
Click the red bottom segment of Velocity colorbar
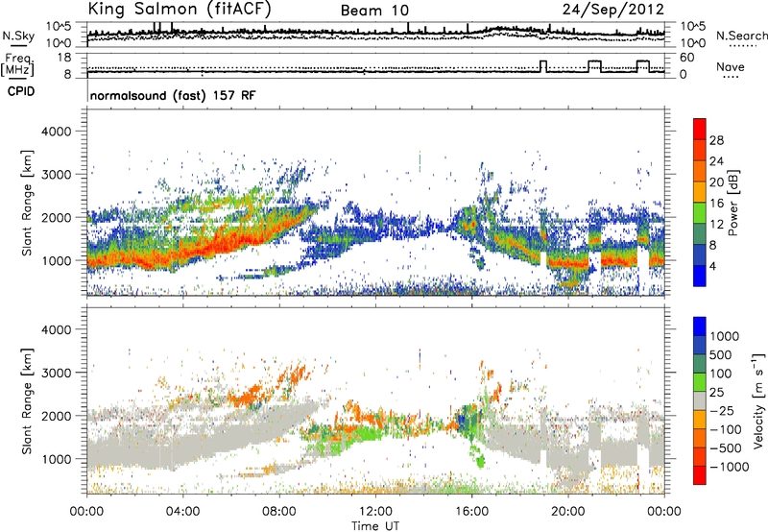700,475
